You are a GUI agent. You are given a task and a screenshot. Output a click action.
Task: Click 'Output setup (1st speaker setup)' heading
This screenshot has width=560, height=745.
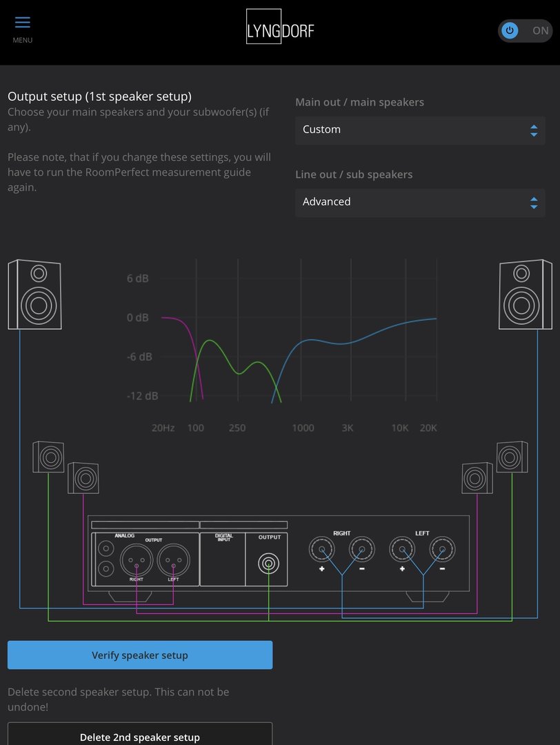pos(100,97)
